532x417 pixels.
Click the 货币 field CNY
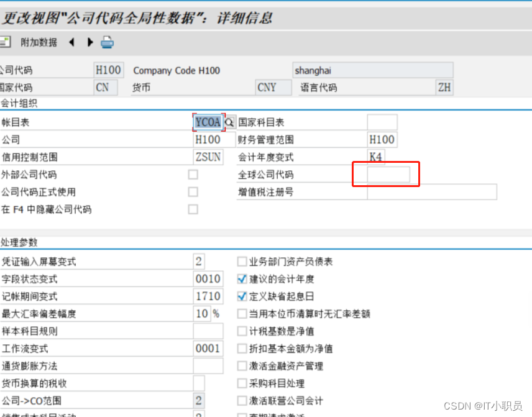tap(273, 88)
